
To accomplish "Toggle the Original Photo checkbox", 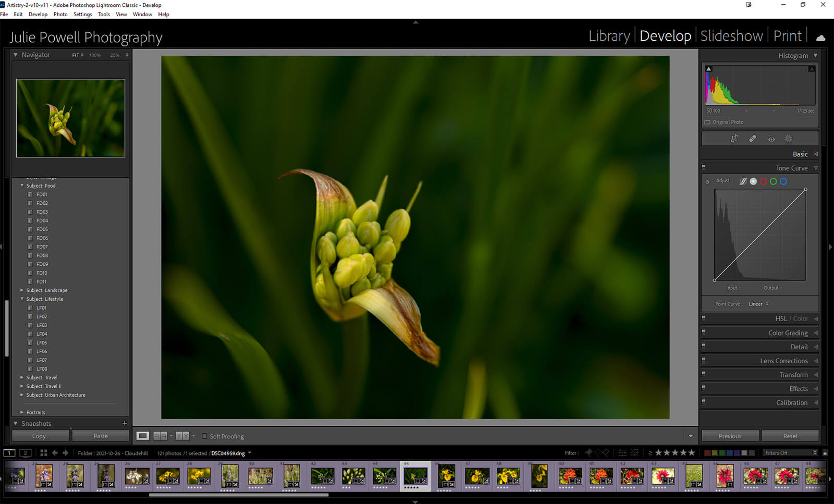I will tap(707, 122).
